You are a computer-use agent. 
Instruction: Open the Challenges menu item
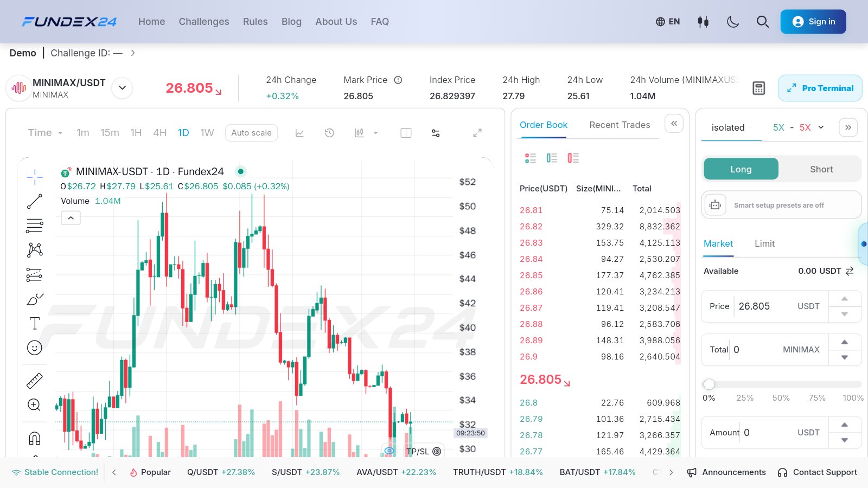tap(204, 22)
